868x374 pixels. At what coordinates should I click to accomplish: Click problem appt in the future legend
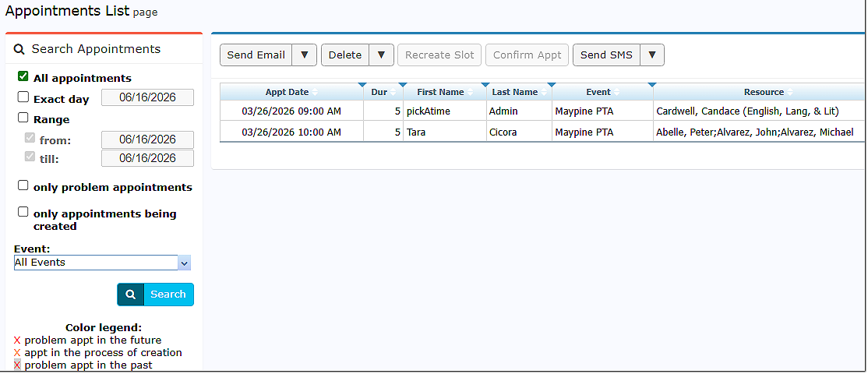(x=93, y=340)
